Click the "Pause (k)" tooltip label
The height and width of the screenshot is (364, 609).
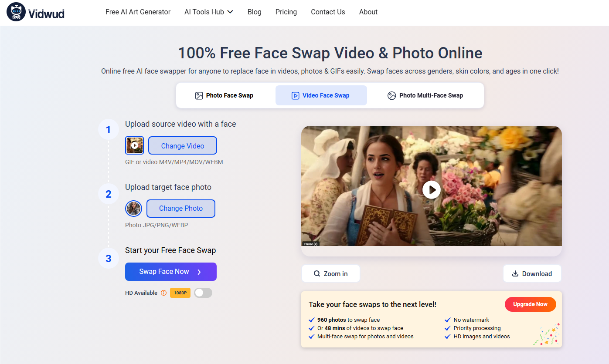coord(310,244)
